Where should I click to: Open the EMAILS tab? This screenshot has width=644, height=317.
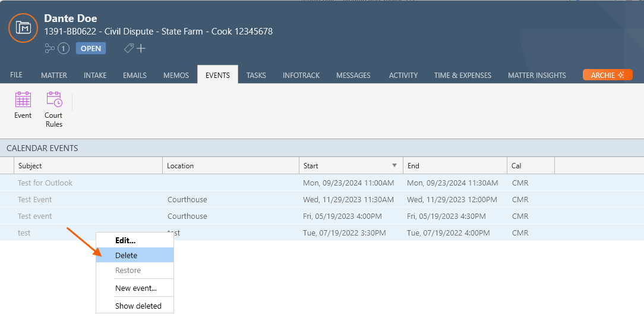(x=135, y=76)
